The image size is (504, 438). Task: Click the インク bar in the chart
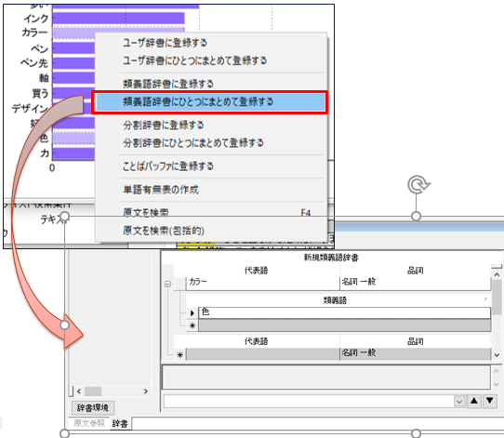pyautogui.click(x=119, y=19)
